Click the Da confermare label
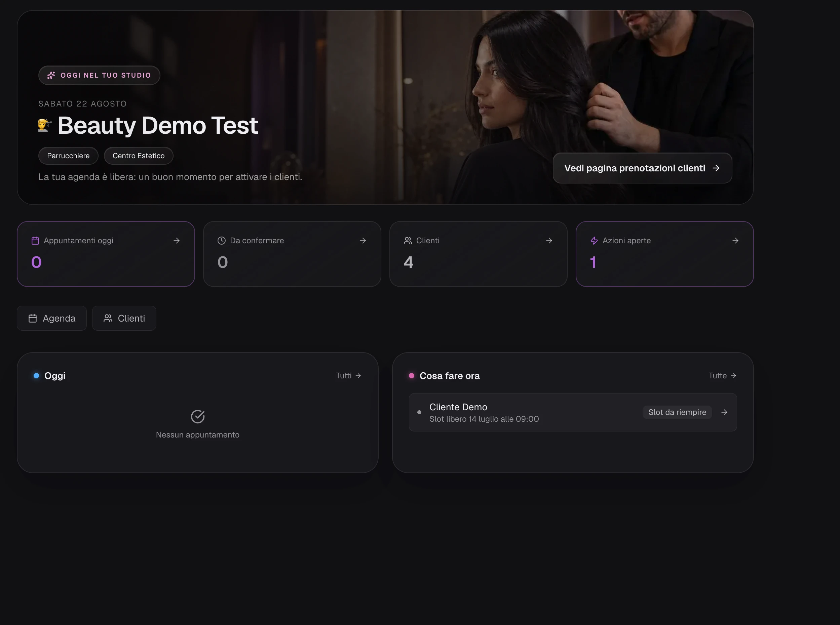 point(257,241)
